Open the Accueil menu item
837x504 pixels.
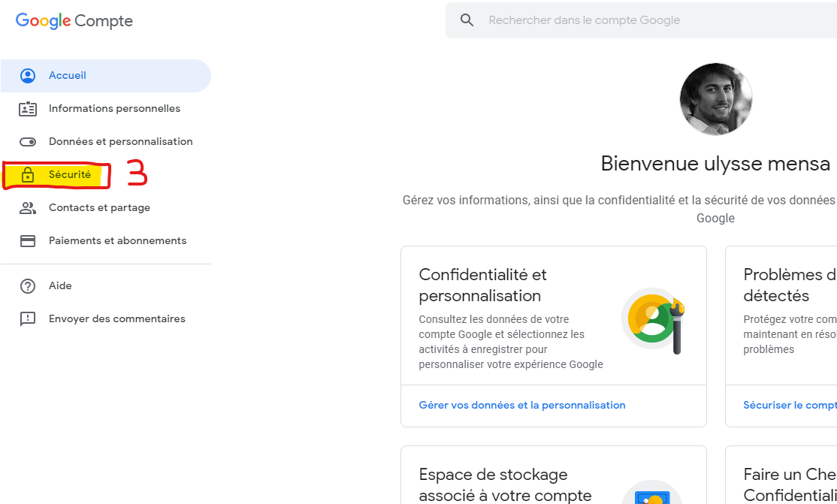tap(106, 76)
